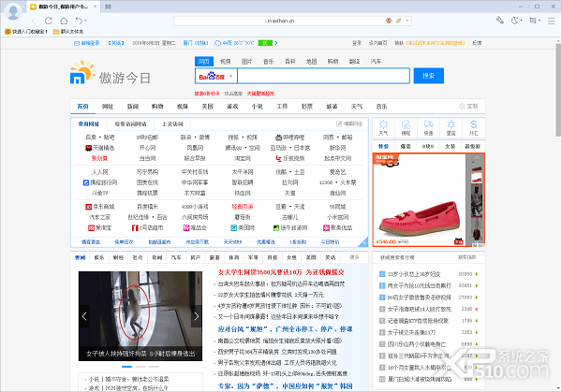562x392 pixels.
Task: Focus the Baidu search text box
Action: [x=324, y=76]
